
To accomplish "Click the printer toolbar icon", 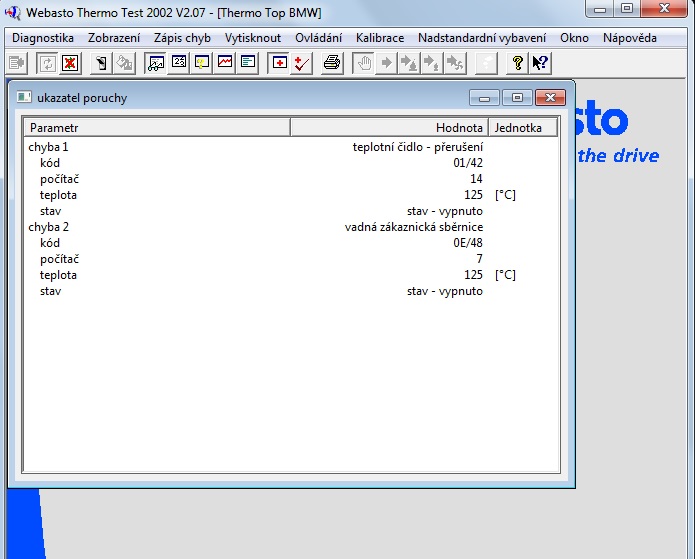I will tap(332, 63).
